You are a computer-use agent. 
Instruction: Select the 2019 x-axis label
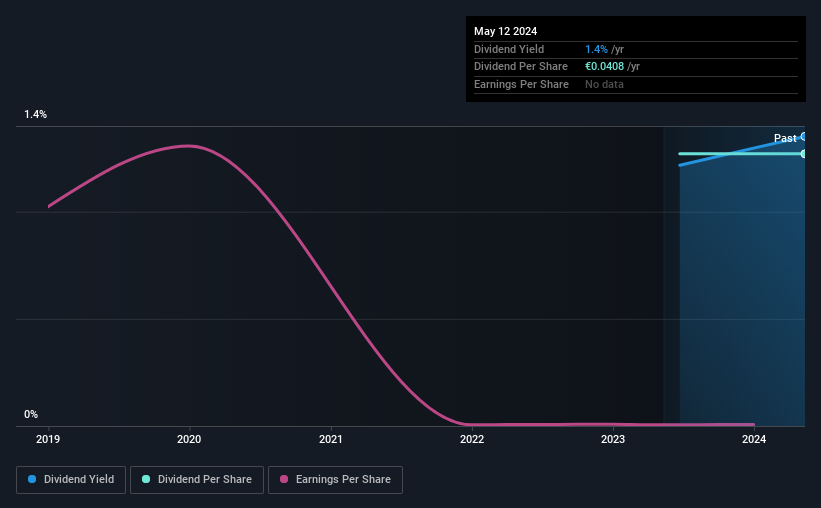pyautogui.click(x=48, y=439)
